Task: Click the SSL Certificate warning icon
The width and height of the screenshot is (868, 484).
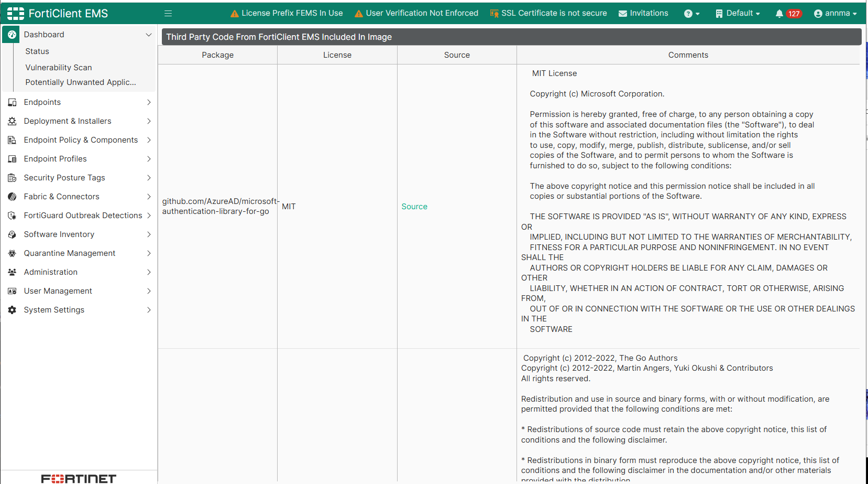Action: tap(494, 14)
